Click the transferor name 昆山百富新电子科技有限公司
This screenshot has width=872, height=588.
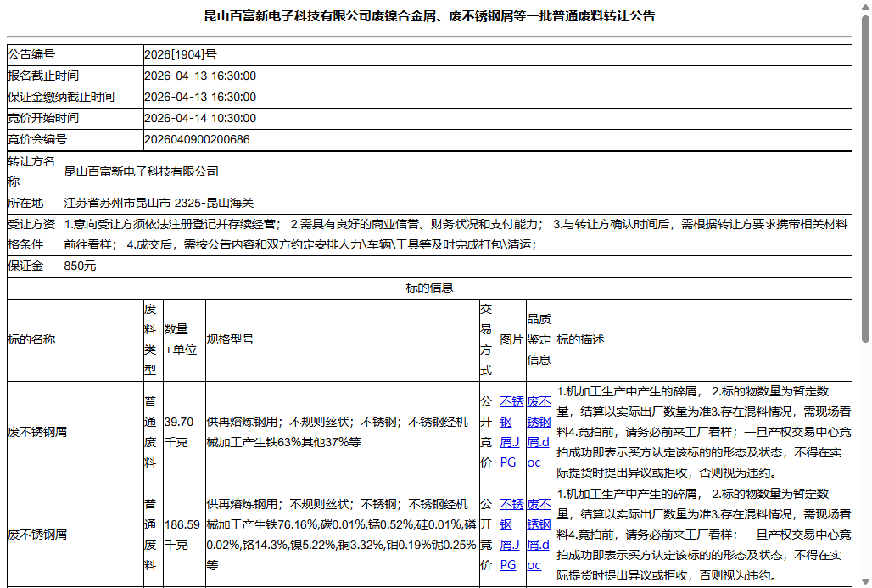(x=142, y=171)
